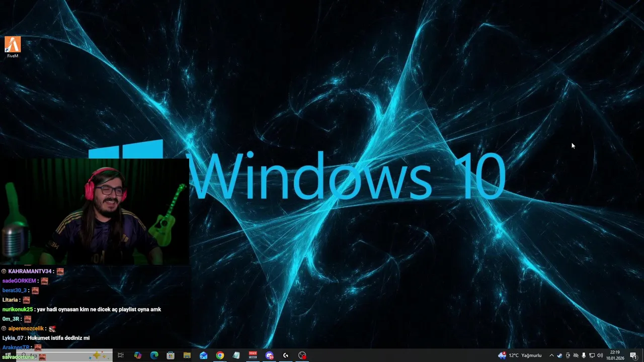Viewport: 644px width, 362px height.
Task: Open the Meet Now camera tray icon
Action: [568, 355]
